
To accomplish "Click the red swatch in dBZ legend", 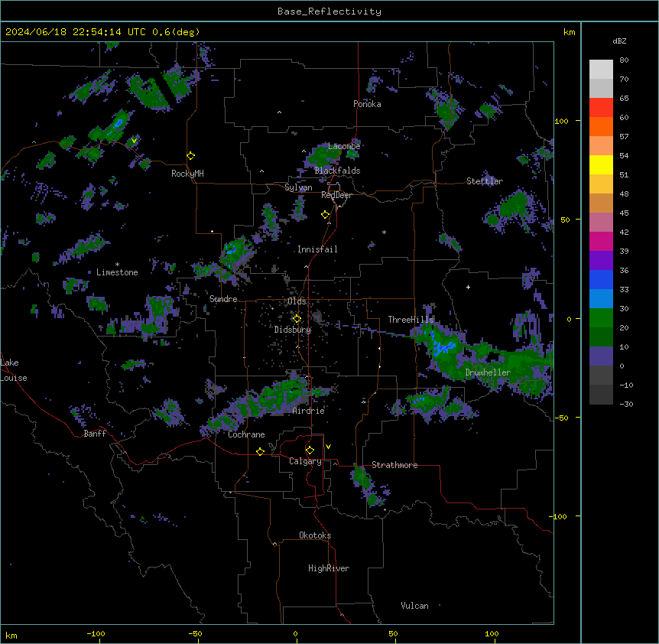I will coord(601,108).
